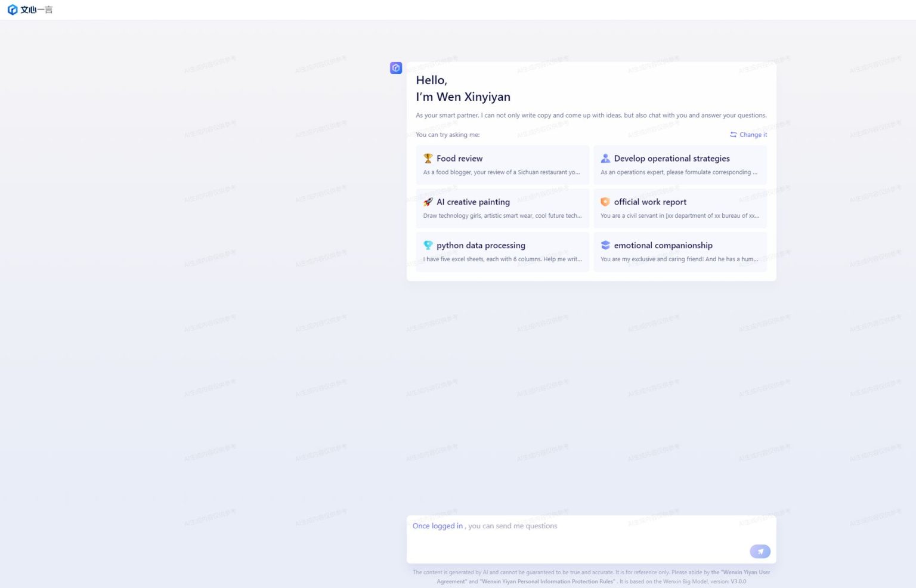The height and width of the screenshot is (588, 916).
Task: Click the refresh icon next to Change it
Action: point(733,135)
